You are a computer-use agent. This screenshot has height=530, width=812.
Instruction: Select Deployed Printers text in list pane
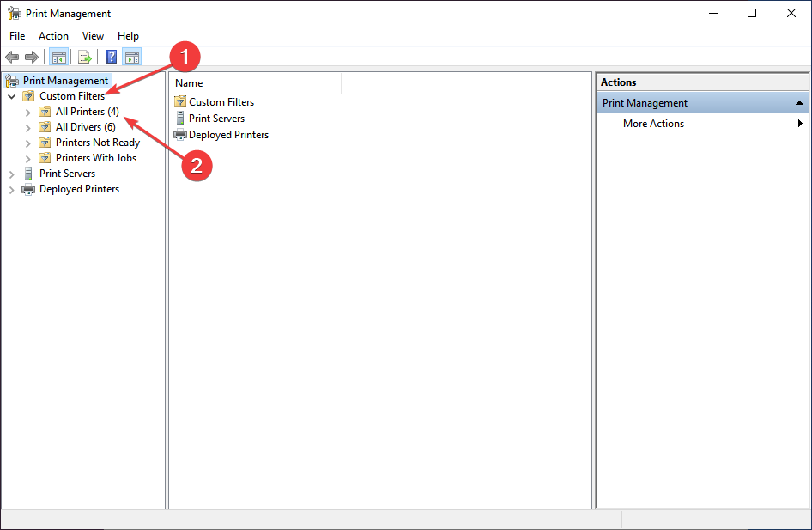tap(229, 135)
